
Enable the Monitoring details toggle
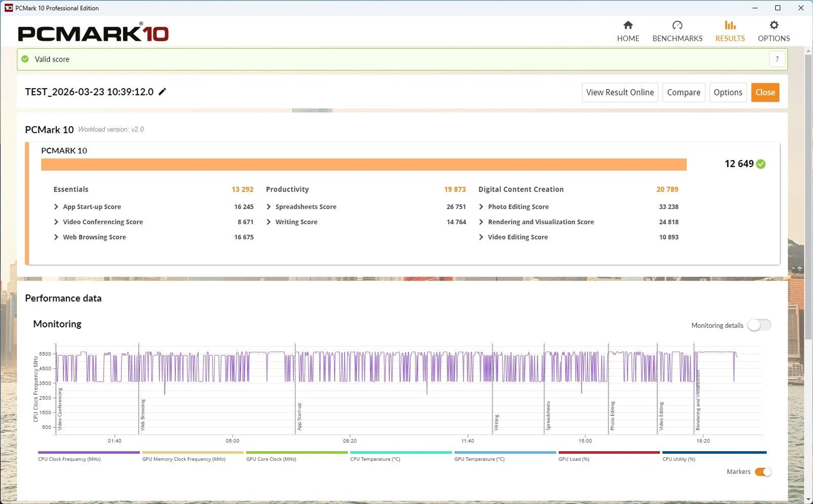pos(759,325)
